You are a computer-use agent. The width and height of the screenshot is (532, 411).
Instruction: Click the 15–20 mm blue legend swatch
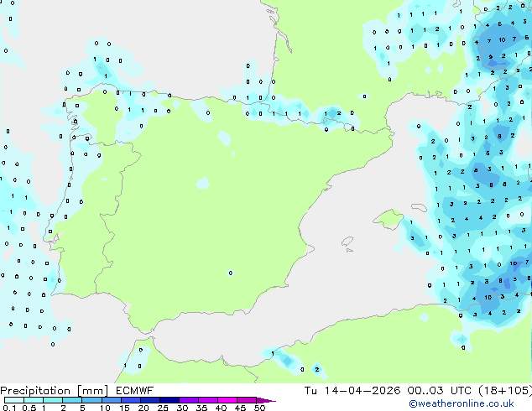tap(131, 400)
